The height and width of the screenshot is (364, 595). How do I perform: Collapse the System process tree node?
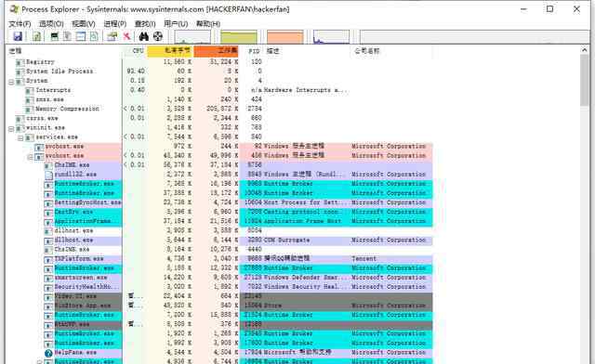click(x=11, y=81)
